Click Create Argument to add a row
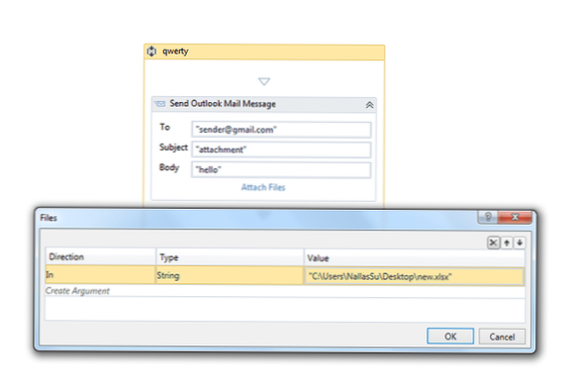 coord(77,291)
